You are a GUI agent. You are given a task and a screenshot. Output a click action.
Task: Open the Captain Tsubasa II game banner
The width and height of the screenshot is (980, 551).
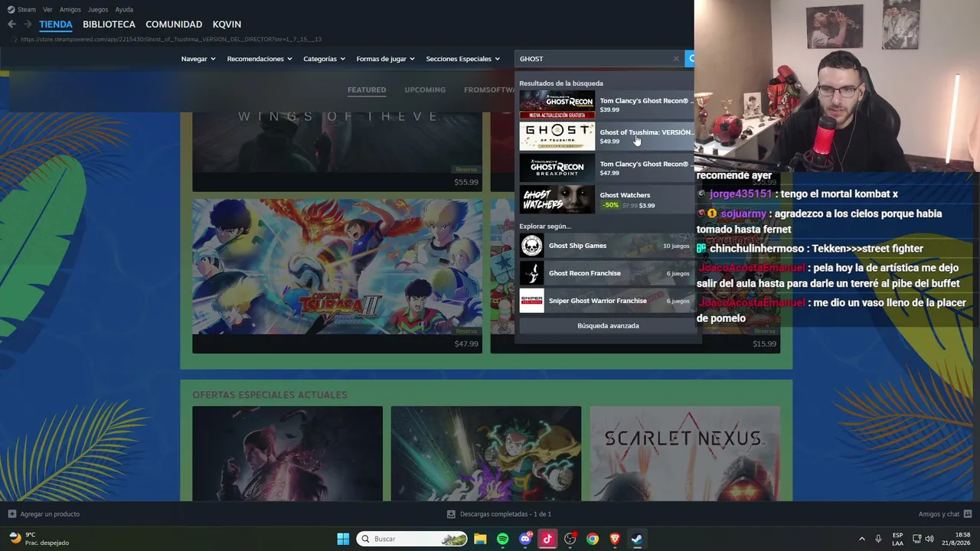point(338,267)
